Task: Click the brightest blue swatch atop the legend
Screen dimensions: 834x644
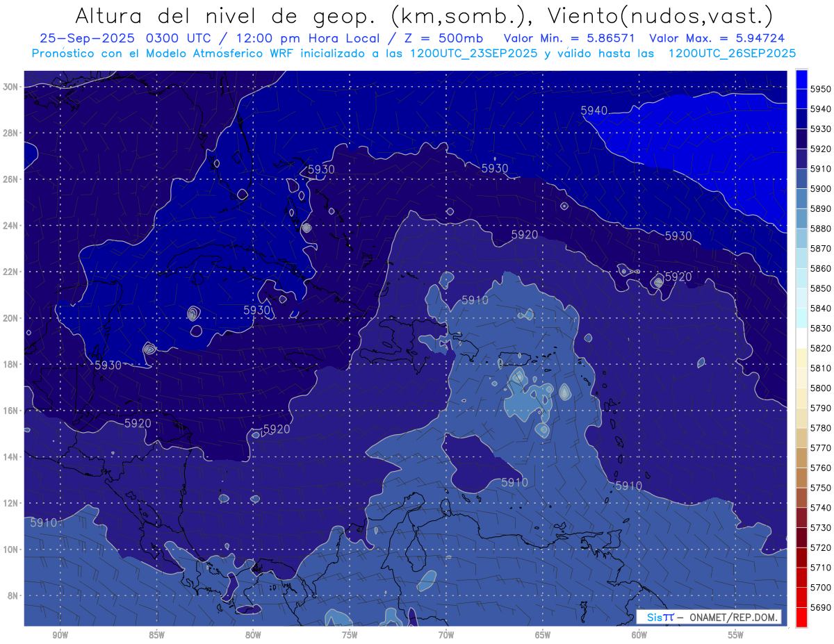Action: coord(801,79)
